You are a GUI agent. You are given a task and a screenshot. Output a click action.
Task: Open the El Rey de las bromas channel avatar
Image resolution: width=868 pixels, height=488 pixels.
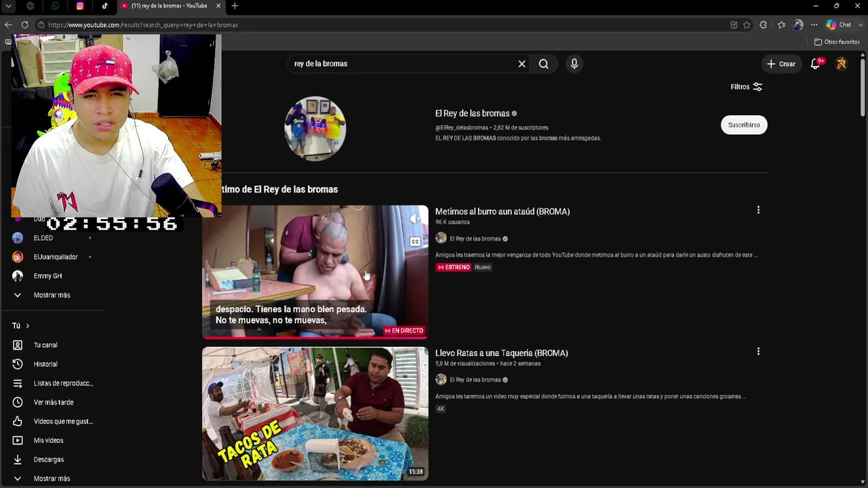pyautogui.click(x=315, y=128)
